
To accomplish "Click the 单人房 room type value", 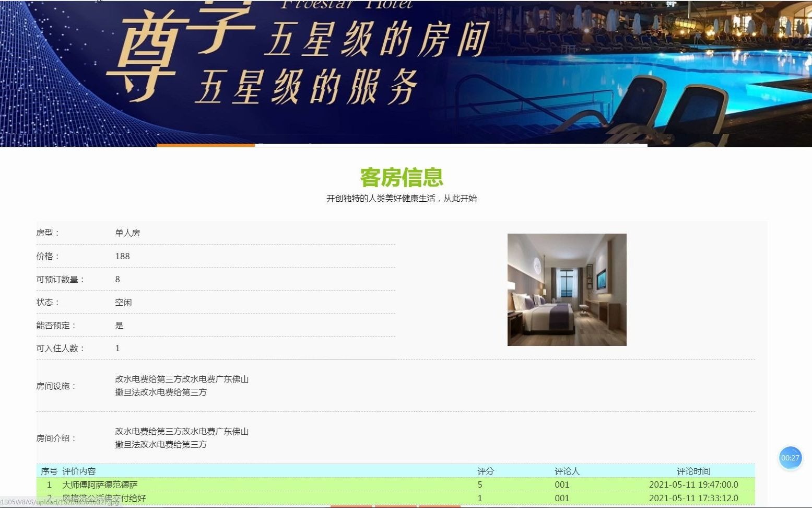I will click(128, 233).
